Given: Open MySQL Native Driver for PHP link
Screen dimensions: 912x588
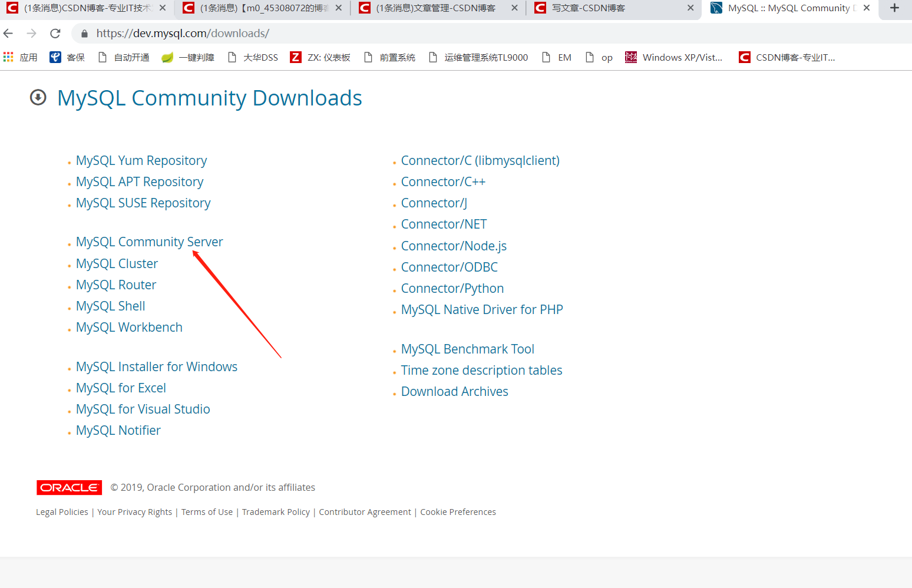Looking at the screenshot, I should (x=482, y=310).
